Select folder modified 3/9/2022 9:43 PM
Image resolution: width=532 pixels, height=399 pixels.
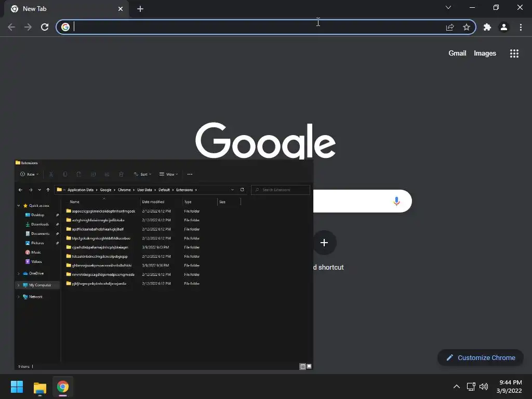[x=133, y=247]
